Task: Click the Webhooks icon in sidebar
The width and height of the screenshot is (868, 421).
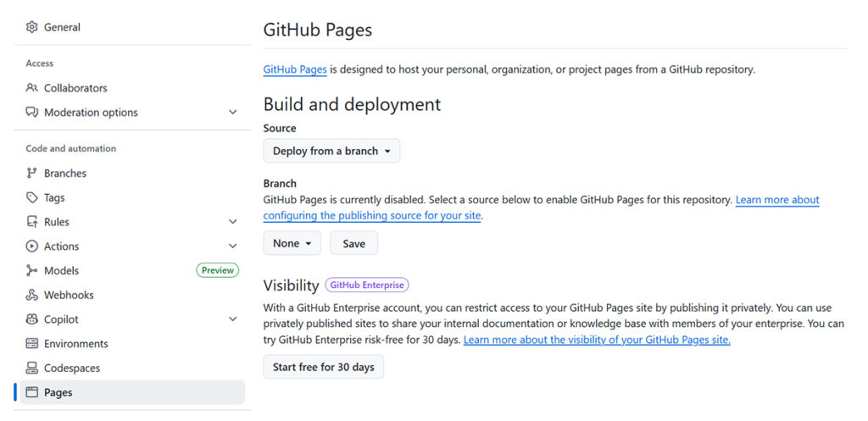Action: tap(32, 296)
